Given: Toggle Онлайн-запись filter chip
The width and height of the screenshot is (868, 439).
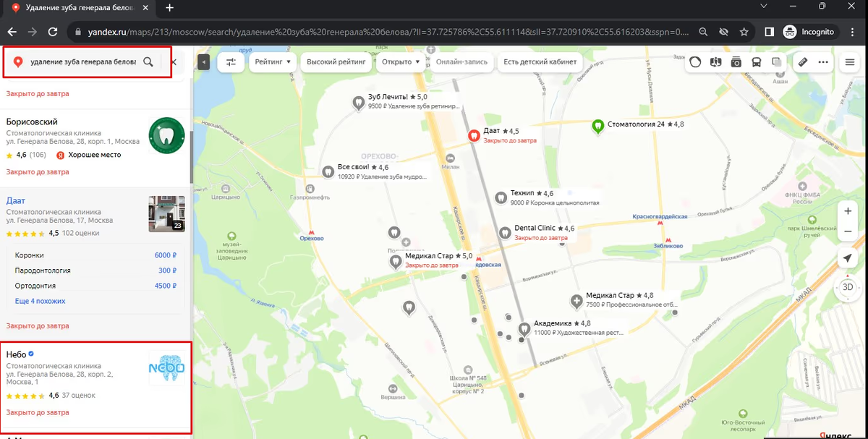Looking at the screenshot, I should pos(462,62).
